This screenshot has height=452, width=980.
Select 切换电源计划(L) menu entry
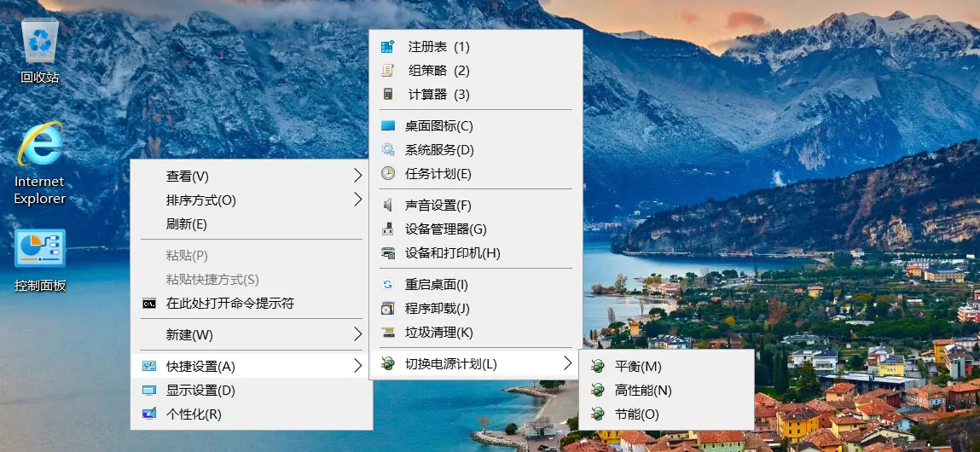(x=476, y=363)
